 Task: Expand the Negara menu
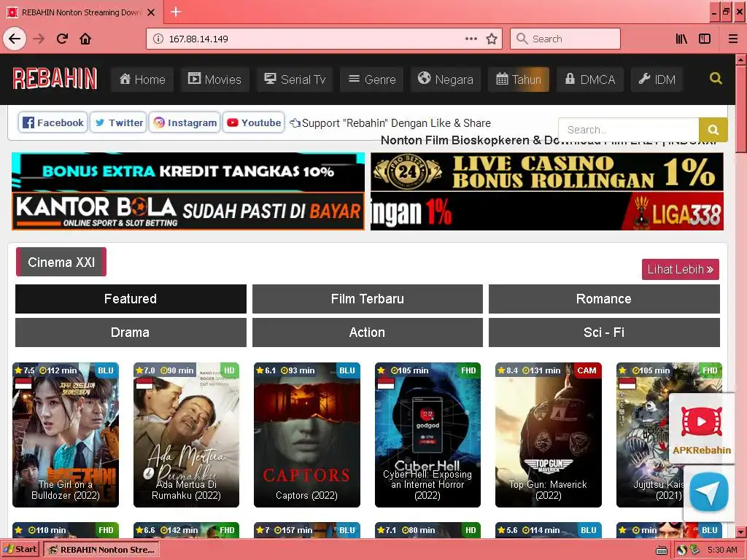point(446,79)
